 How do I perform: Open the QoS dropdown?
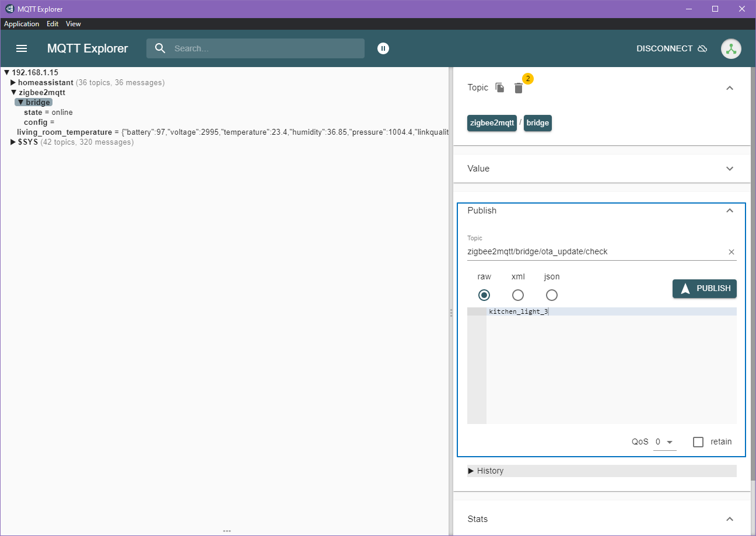pos(664,442)
